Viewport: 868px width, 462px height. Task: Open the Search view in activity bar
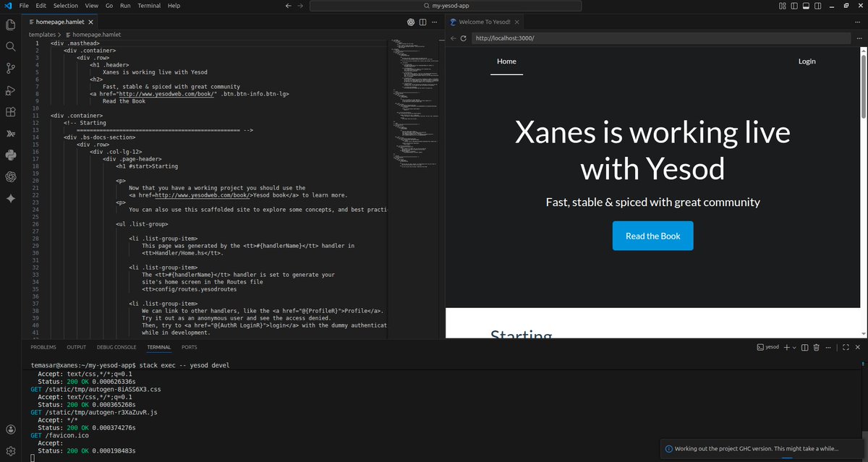10,46
